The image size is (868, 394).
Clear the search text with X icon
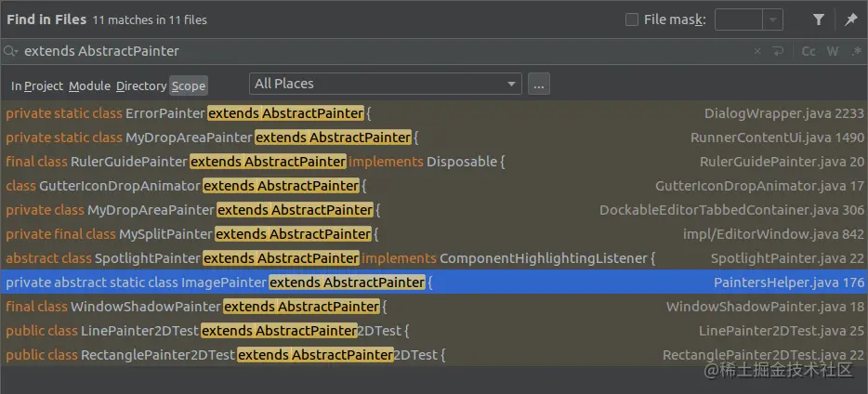tap(757, 51)
